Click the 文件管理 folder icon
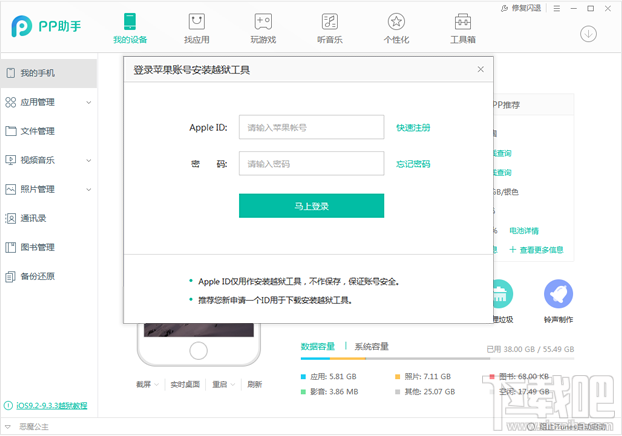Image resolution: width=622 pixels, height=436 pixels. [11, 131]
